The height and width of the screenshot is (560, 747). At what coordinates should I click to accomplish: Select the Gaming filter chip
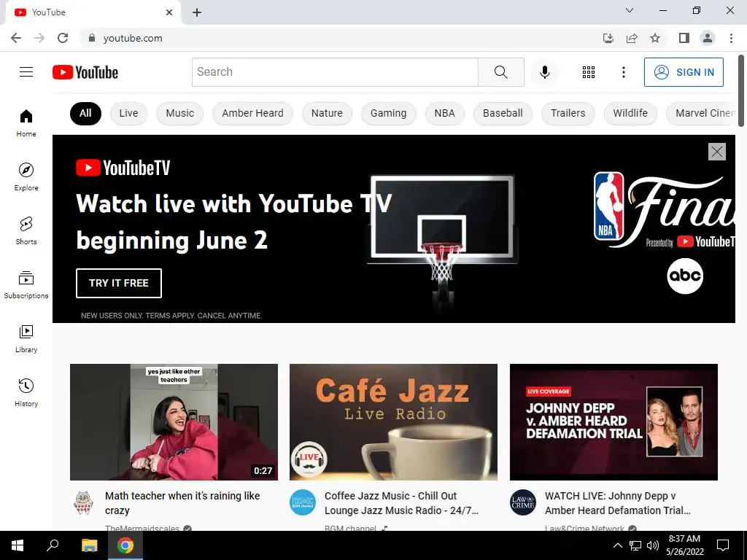[389, 113]
